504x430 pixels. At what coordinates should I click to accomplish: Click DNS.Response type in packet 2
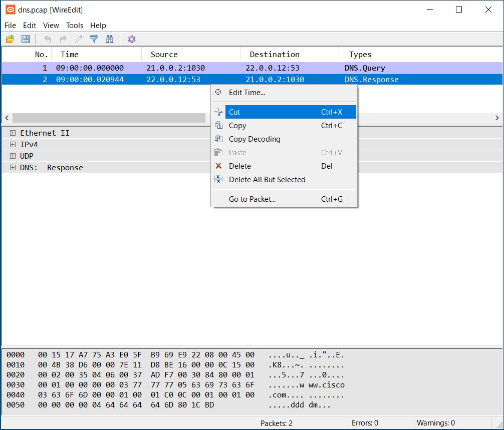click(x=371, y=79)
